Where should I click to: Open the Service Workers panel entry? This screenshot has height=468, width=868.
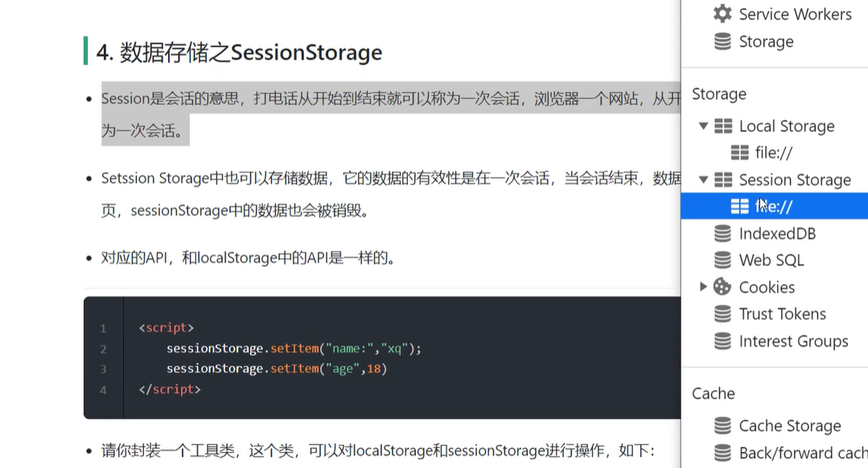[x=795, y=14]
